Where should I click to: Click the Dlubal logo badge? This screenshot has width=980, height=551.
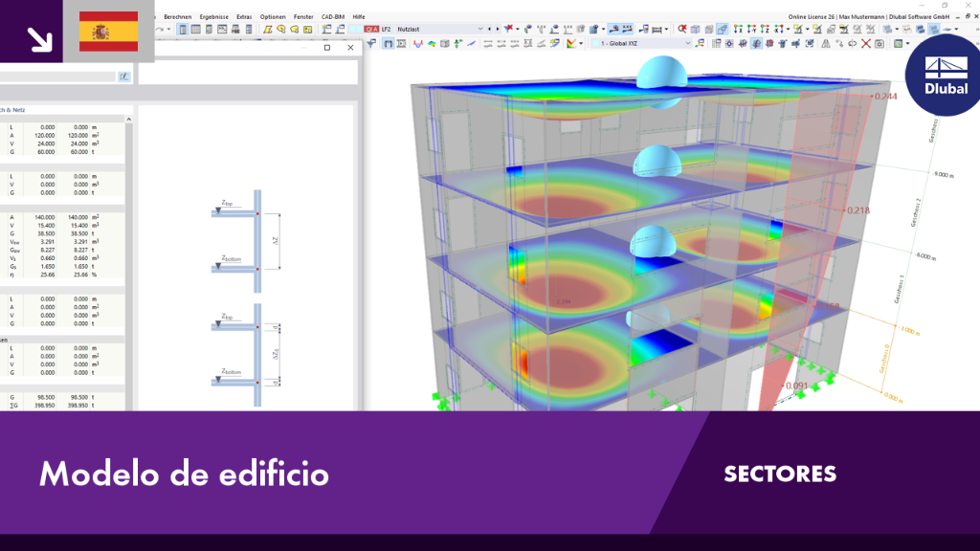point(945,76)
